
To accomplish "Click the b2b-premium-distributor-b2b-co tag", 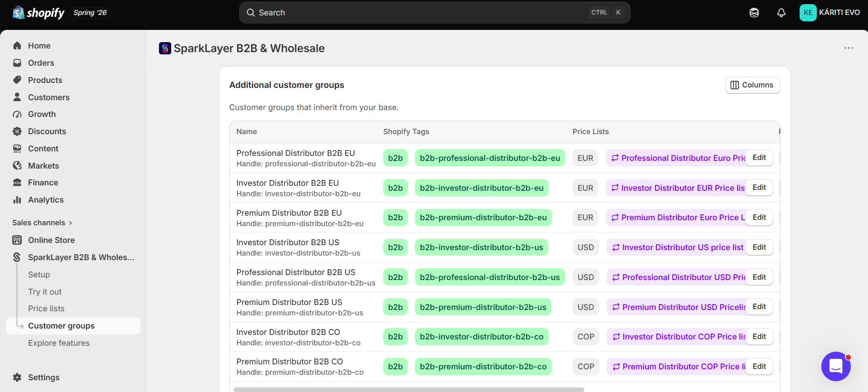I will tap(483, 367).
